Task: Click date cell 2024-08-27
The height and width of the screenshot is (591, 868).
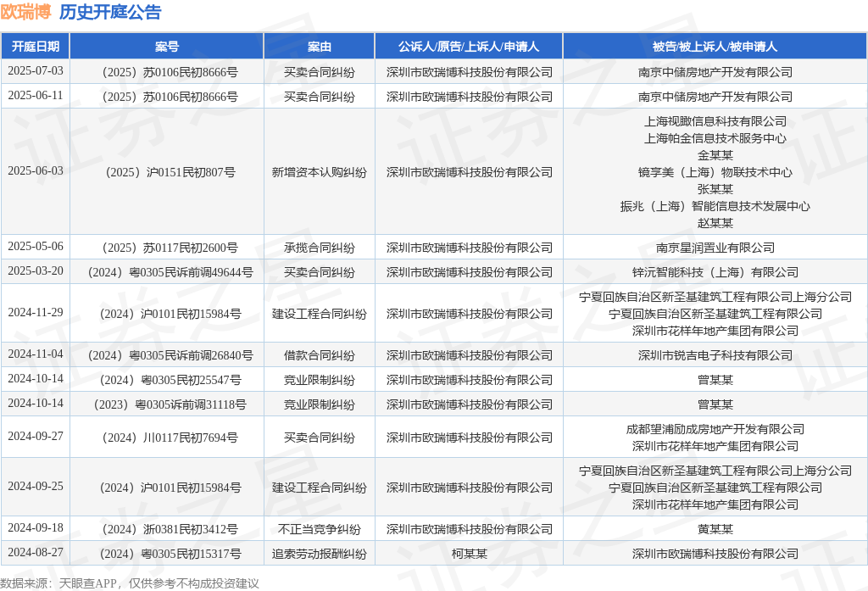Action: (36, 552)
